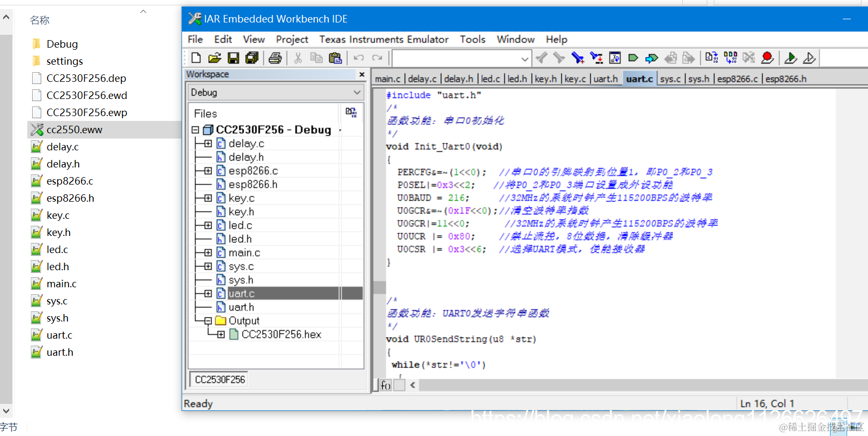Viewport: 868px width, 436px height.
Task: Open the Tools menu
Action: pos(472,39)
